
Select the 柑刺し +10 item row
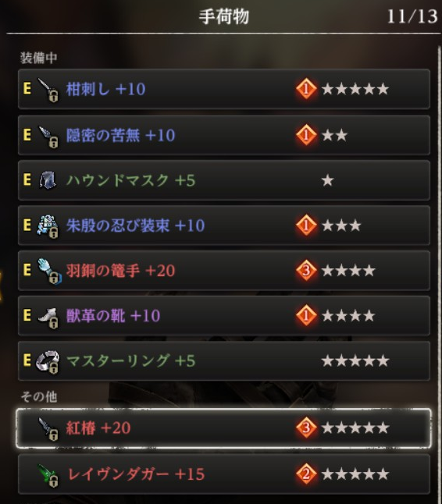pyautogui.click(x=224, y=89)
